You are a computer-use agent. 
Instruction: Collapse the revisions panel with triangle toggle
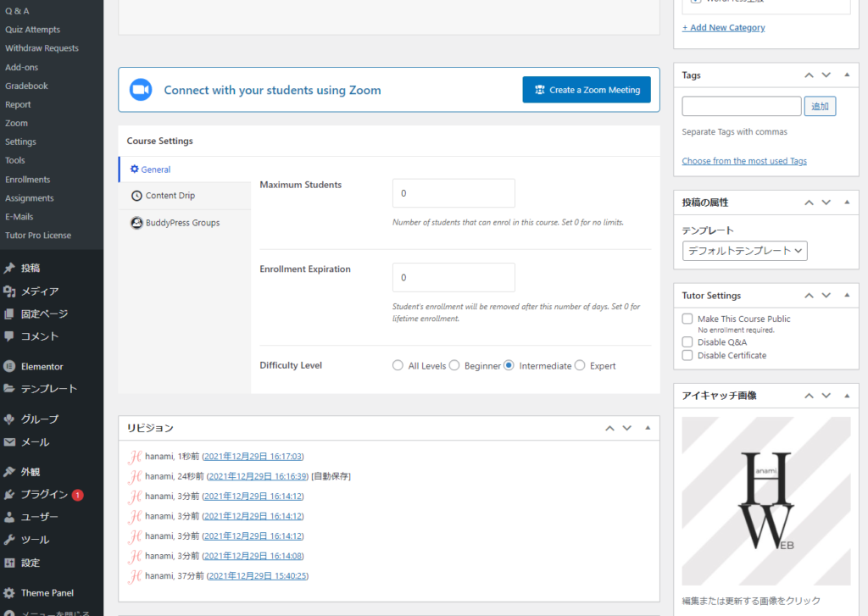pos(648,428)
